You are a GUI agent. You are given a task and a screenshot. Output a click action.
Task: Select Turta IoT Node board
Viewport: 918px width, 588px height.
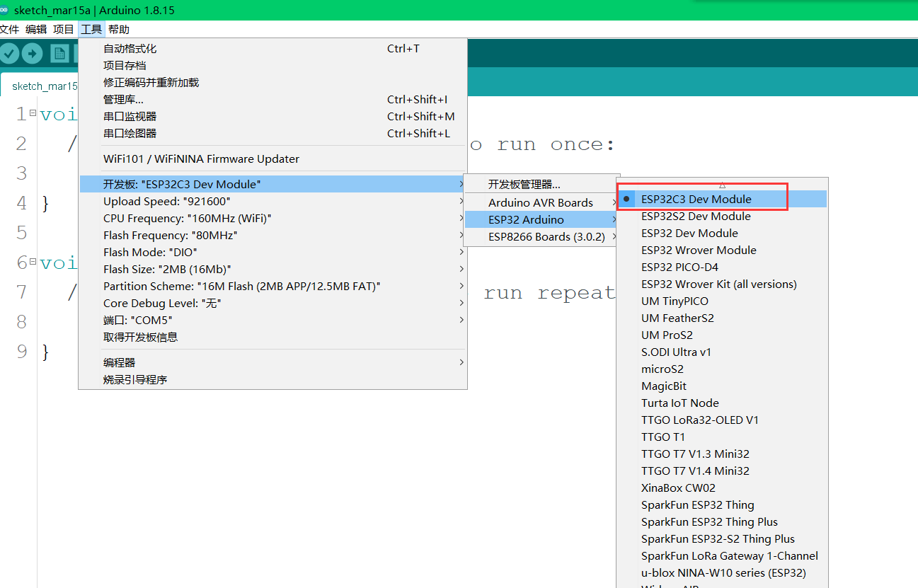pos(722,403)
